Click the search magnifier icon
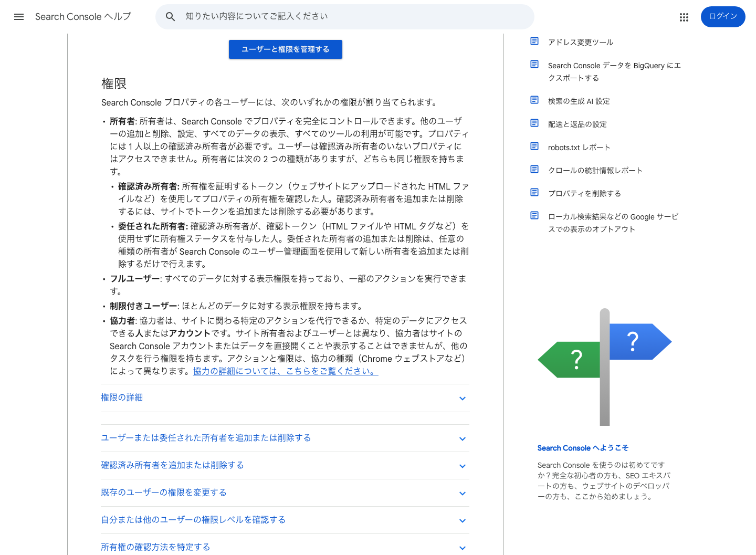Viewport: 756px width, 555px height. [x=170, y=17]
